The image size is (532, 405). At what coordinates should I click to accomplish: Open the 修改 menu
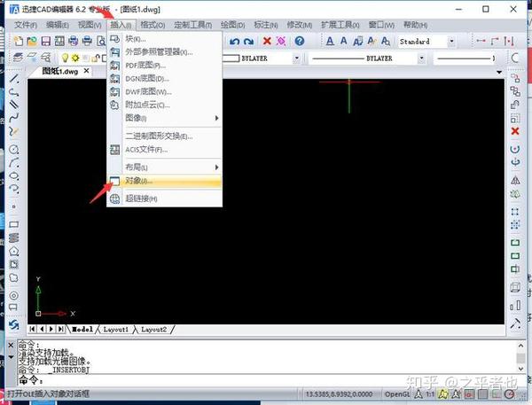[300, 25]
